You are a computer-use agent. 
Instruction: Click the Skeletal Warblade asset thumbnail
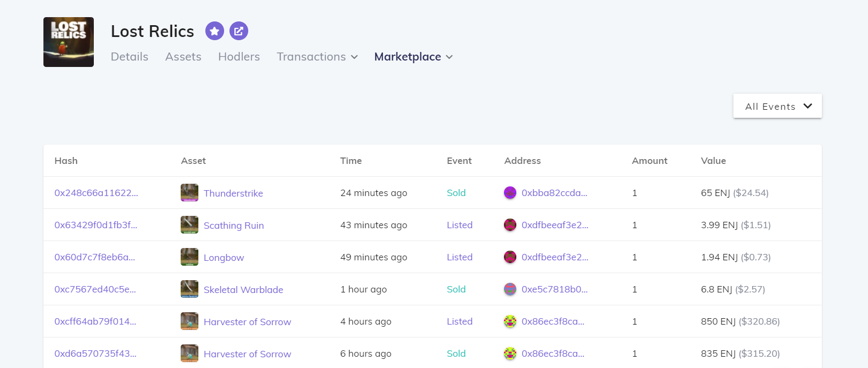point(189,289)
